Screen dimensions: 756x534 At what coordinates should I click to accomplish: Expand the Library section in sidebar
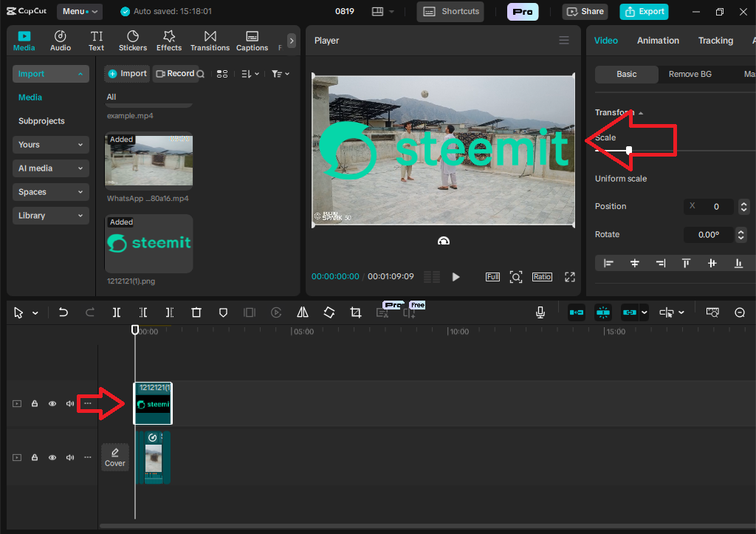coord(50,216)
